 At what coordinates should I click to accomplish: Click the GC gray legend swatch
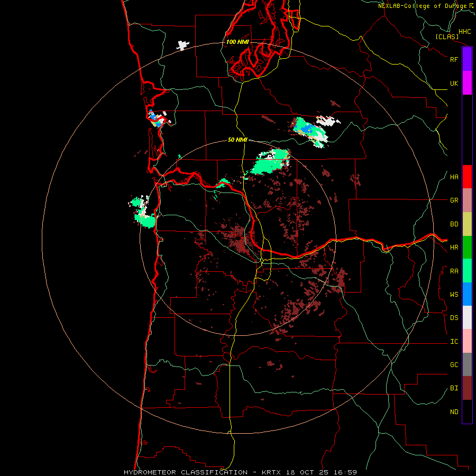pos(467,364)
